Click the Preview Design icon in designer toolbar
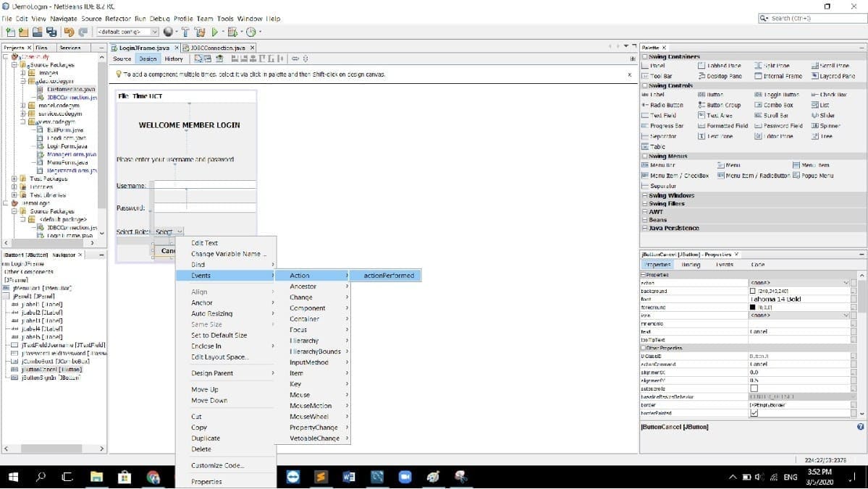Screen dimensions: 868x489 click(219, 59)
